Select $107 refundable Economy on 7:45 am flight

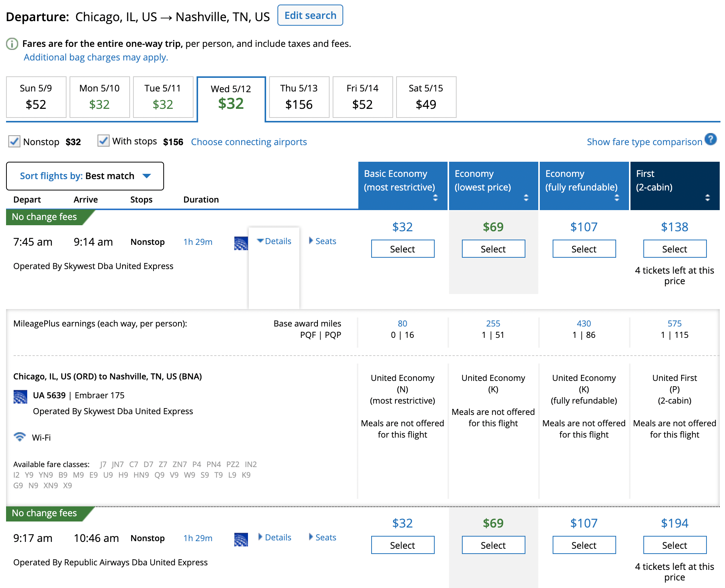(584, 249)
